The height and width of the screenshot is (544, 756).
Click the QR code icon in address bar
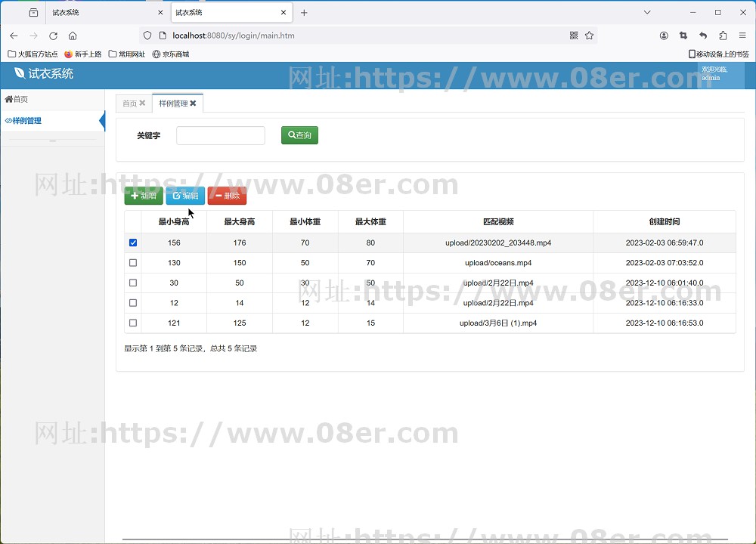[x=574, y=36]
